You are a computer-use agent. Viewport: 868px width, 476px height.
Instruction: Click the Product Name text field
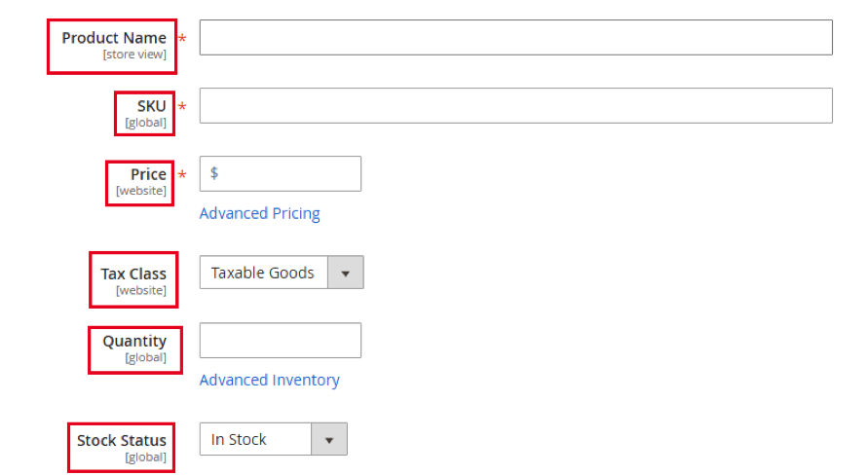point(516,38)
